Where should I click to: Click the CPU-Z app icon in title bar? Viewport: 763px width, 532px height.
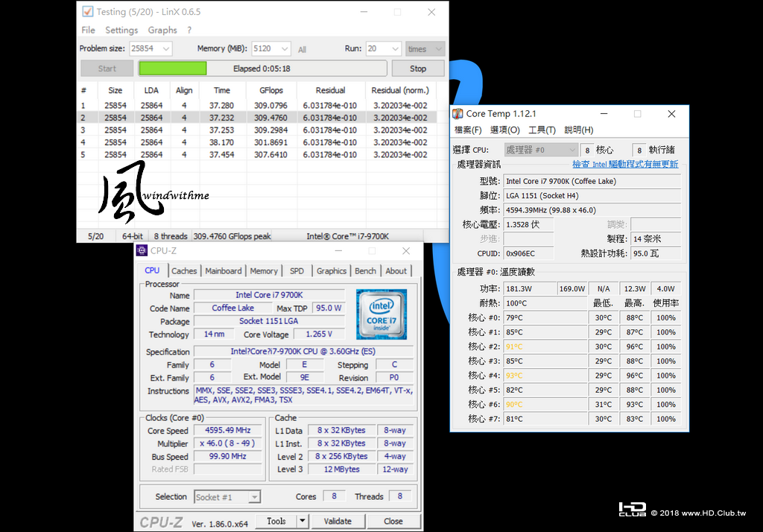pyautogui.click(x=142, y=250)
